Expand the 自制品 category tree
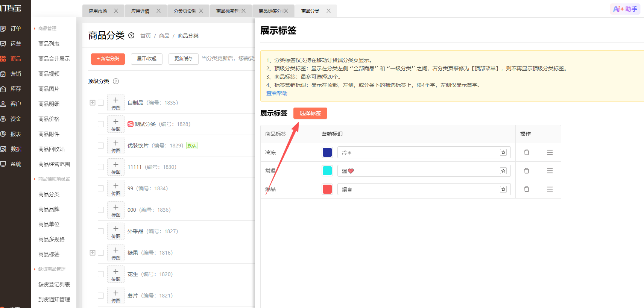 (x=93, y=103)
